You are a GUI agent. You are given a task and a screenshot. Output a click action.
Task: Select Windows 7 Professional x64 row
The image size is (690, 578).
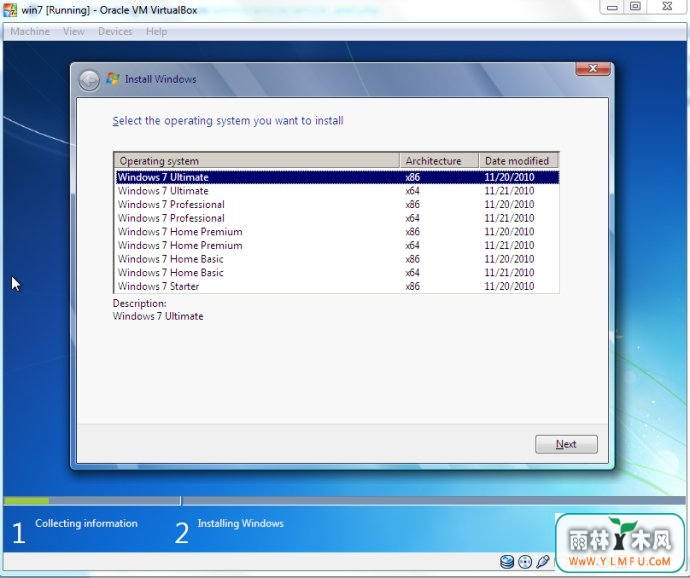pos(338,218)
